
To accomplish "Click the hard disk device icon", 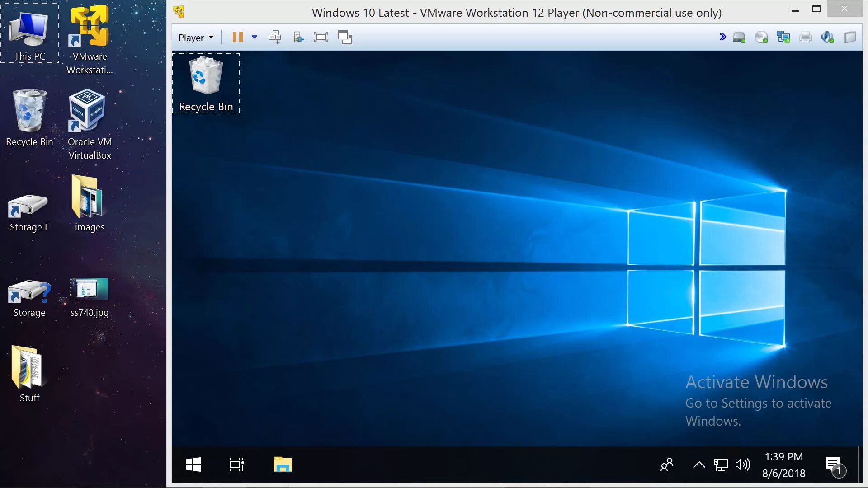I will 739,37.
